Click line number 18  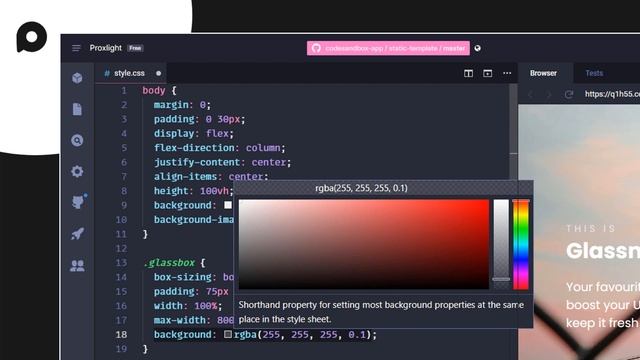(x=121, y=334)
